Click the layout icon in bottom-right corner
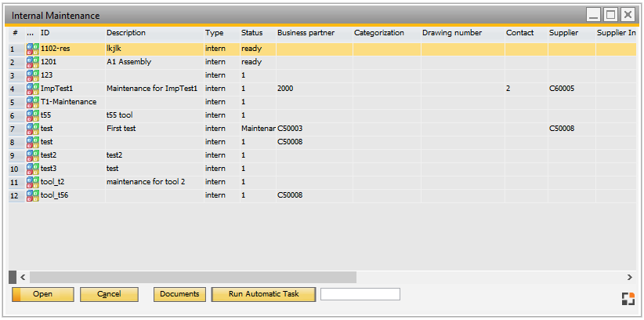This screenshot has height=320, width=644. 627,298
